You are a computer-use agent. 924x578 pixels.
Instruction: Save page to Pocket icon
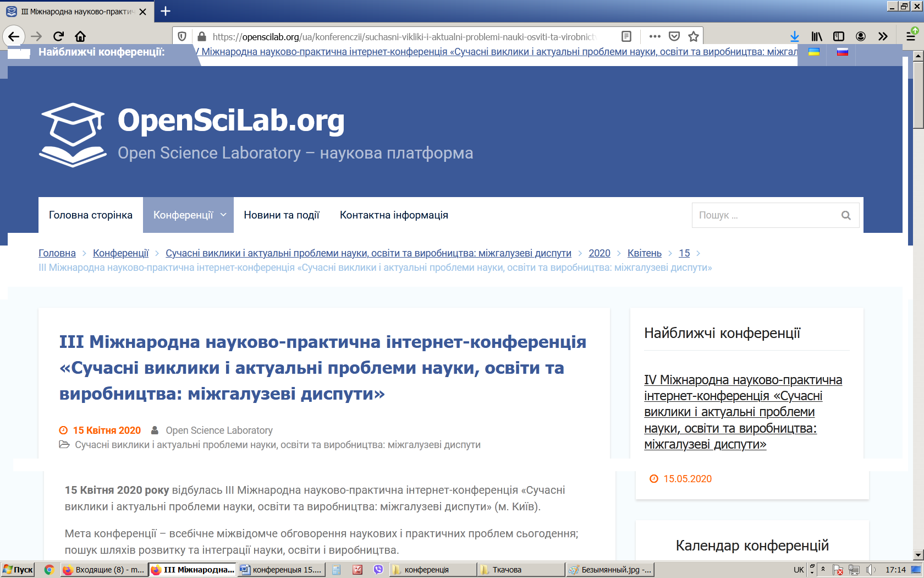[x=674, y=36]
